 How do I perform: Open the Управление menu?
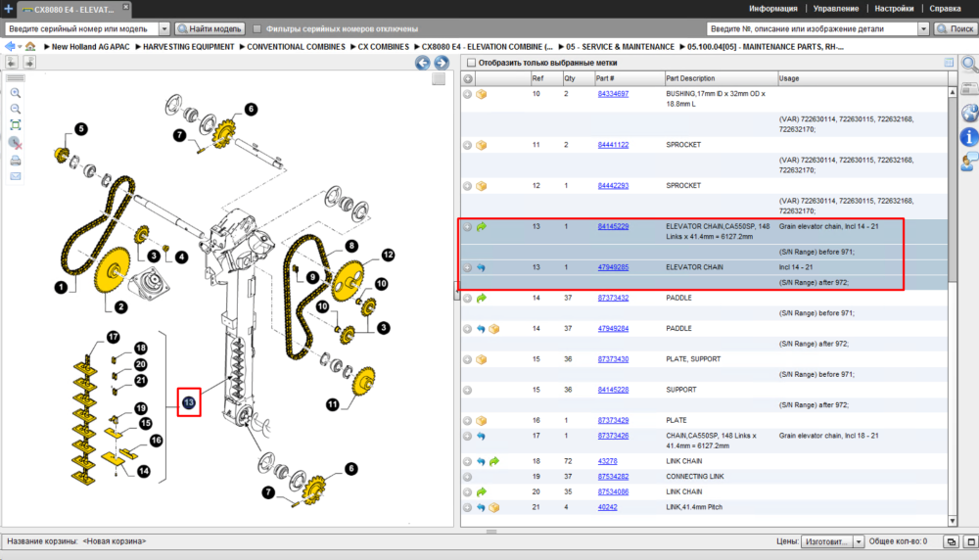tap(835, 9)
